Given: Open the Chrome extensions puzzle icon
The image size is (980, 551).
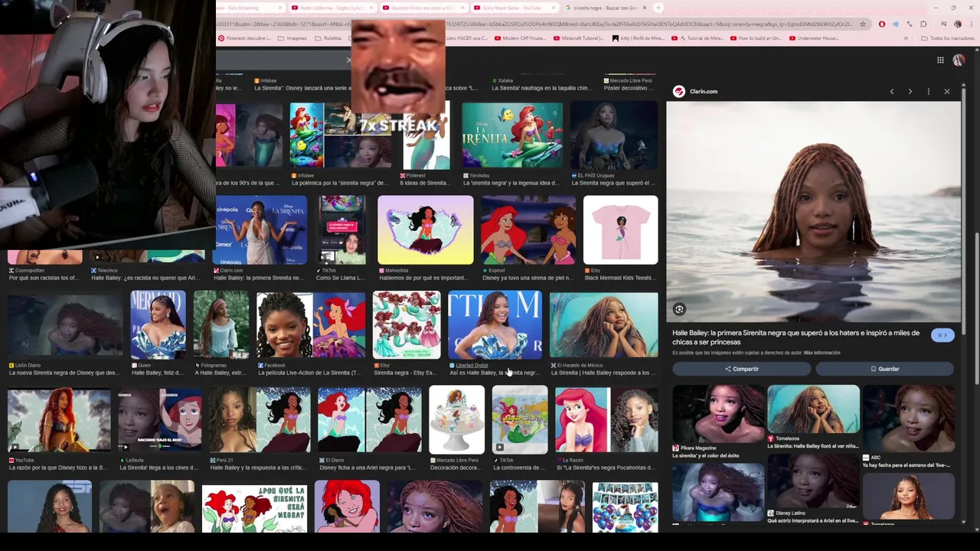Looking at the screenshot, I should 923,24.
